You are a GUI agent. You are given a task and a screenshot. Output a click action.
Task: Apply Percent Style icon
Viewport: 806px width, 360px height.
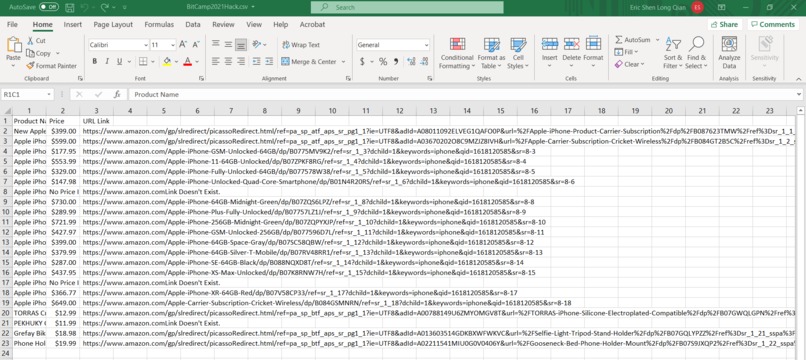tap(383, 62)
